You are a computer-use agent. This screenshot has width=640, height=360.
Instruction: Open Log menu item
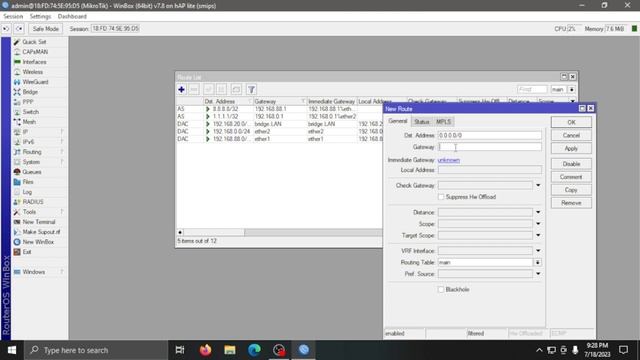(x=27, y=192)
